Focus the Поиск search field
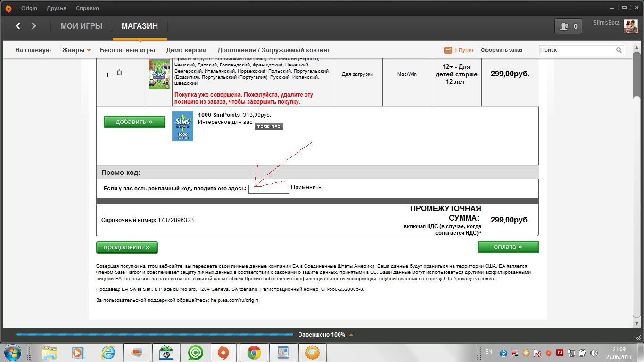This screenshot has height=362, width=644. point(576,50)
